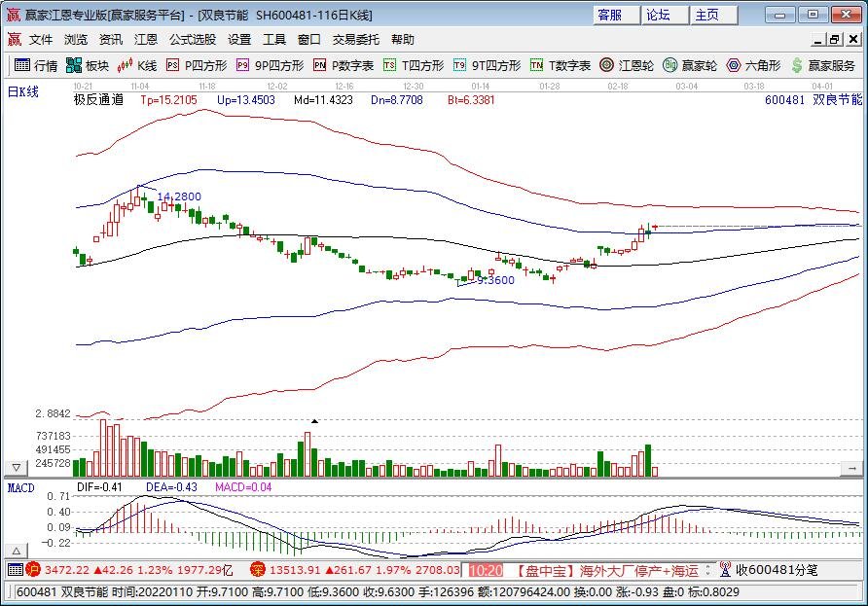The height and width of the screenshot is (606, 868).
Task: Click the news ticker up-down stepper
Action: 707,569
